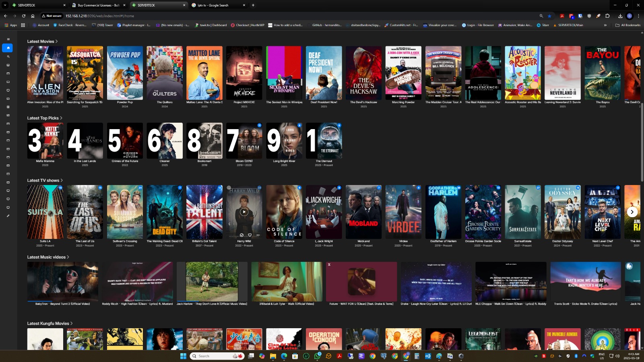Expand the Latest TV shows section
The width and height of the screenshot is (644, 362).
(x=45, y=180)
